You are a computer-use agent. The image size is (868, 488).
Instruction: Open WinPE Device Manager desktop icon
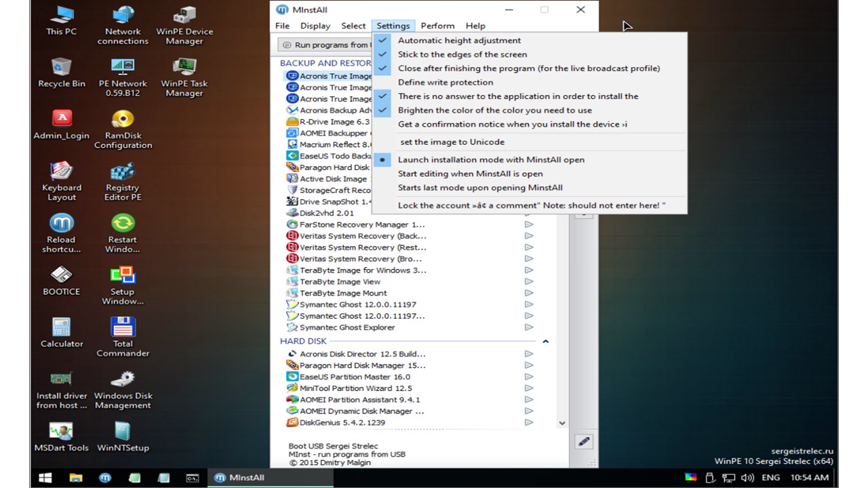point(184,25)
